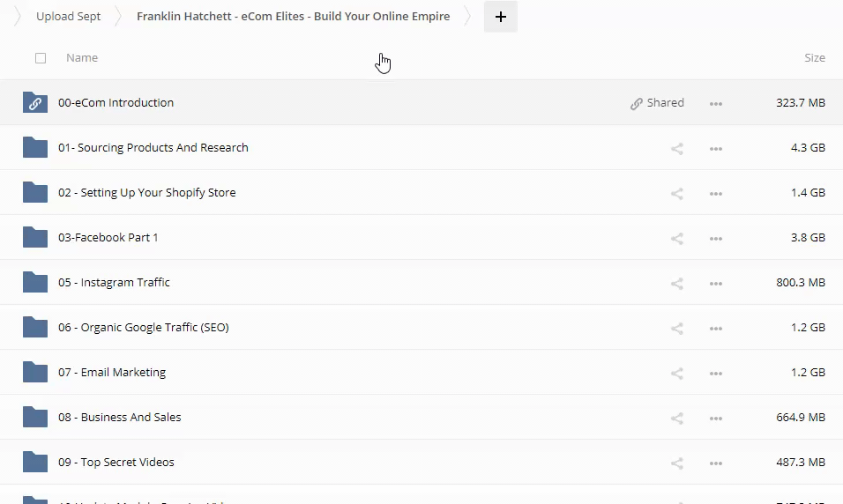Image resolution: width=843 pixels, height=504 pixels.
Task: Sort files by Name column header
Action: pos(82,58)
